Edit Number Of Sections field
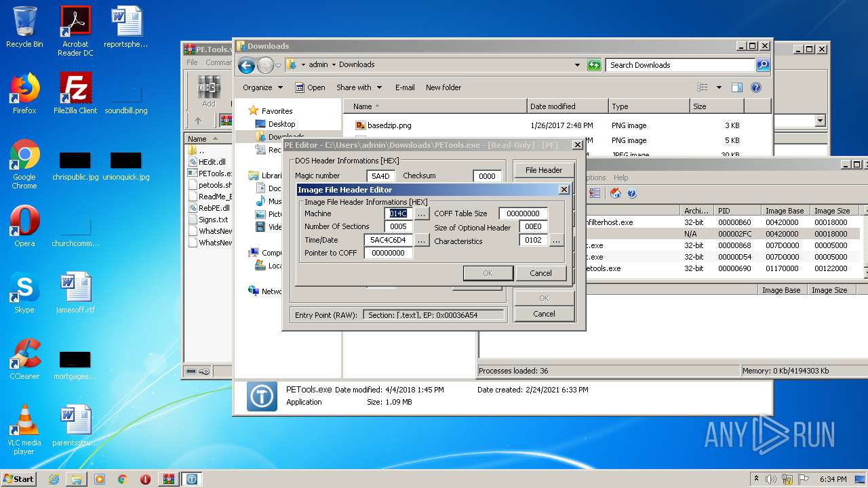 click(399, 226)
